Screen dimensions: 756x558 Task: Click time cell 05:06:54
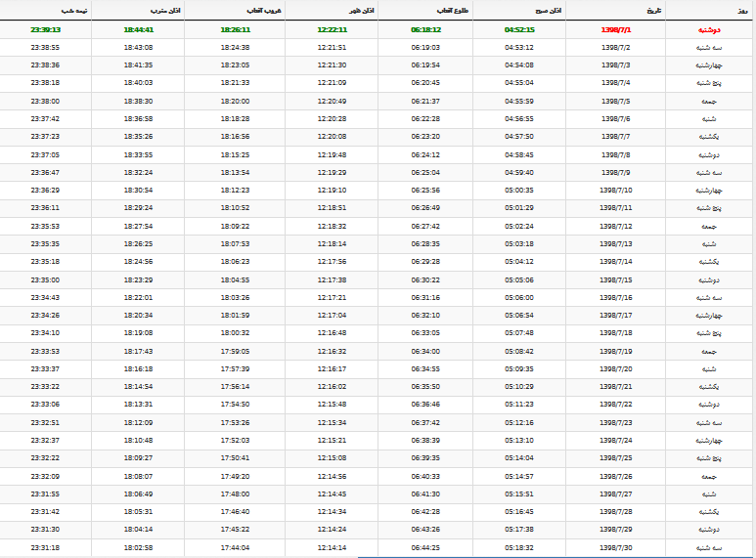point(519,315)
